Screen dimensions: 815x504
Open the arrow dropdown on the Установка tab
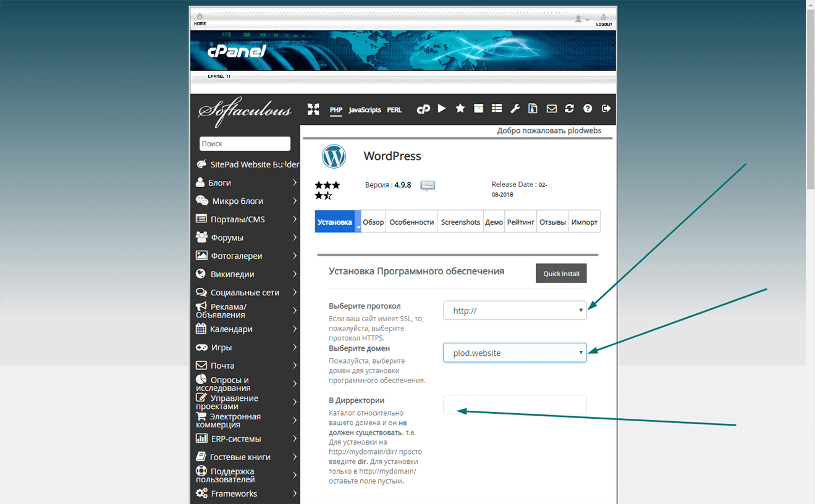click(358, 222)
